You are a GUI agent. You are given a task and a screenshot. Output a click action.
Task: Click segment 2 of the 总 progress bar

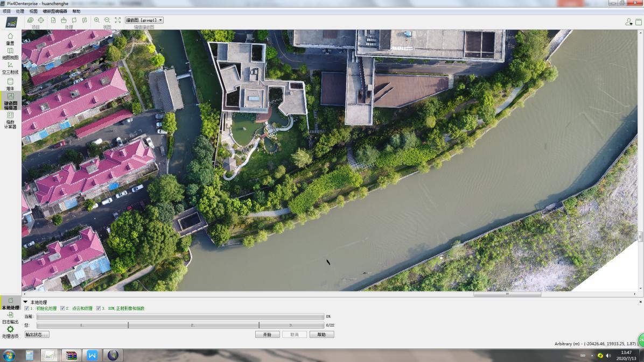[193, 325]
